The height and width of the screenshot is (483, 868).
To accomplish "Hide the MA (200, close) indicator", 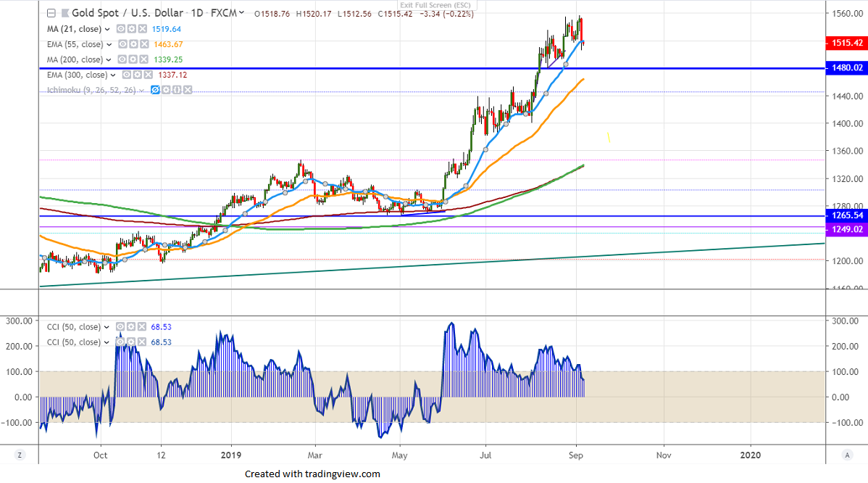I will click(122, 59).
